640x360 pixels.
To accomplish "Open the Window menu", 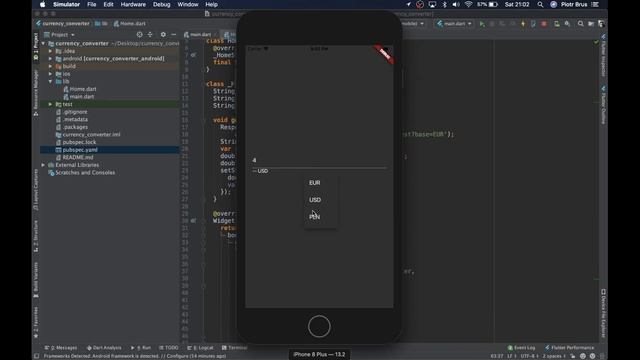I will coord(188,4).
